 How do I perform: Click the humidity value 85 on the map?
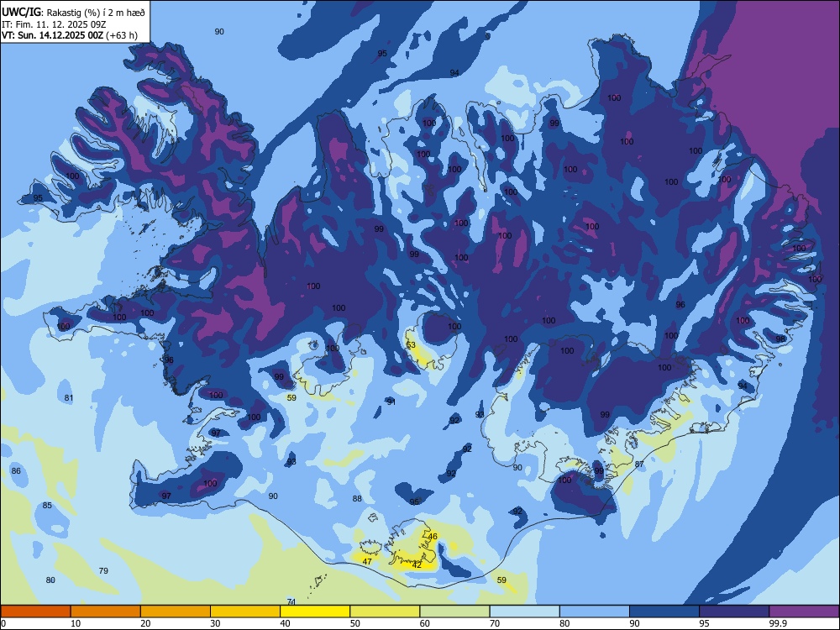(x=47, y=505)
